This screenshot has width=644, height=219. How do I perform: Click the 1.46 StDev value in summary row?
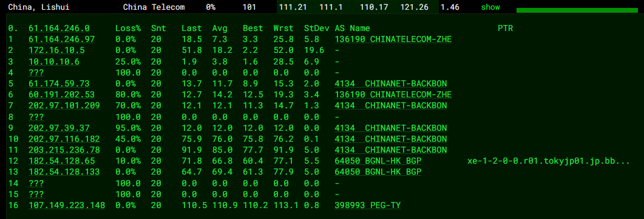[450, 7]
